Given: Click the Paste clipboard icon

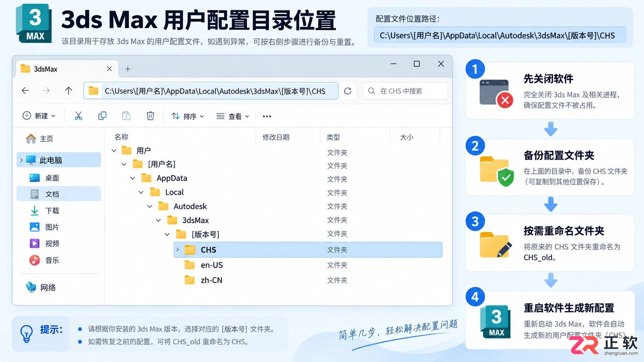Looking at the screenshot, I should tap(126, 116).
